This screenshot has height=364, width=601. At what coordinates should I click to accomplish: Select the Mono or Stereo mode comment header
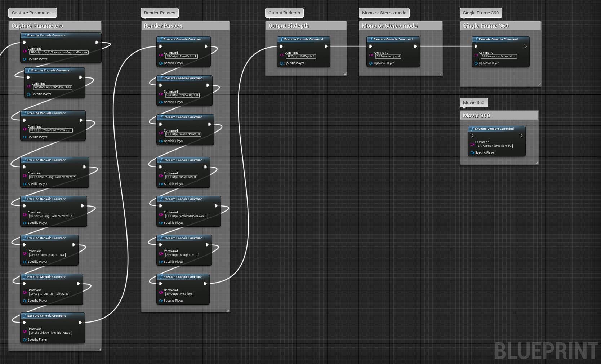pos(400,26)
